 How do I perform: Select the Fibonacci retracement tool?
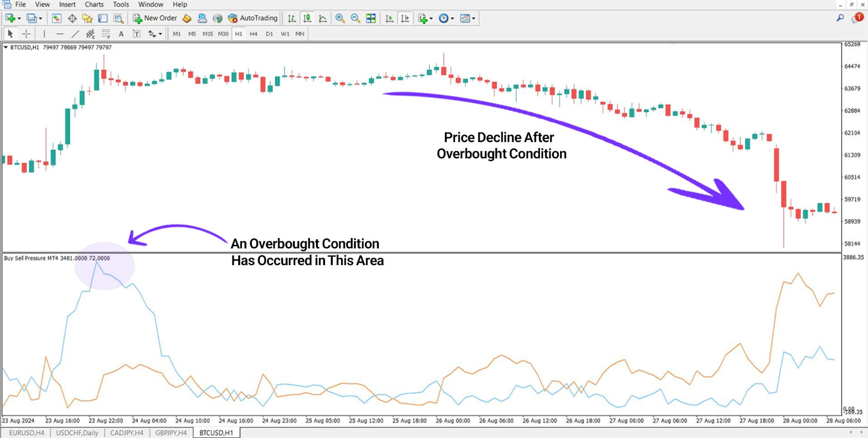[x=106, y=34]
